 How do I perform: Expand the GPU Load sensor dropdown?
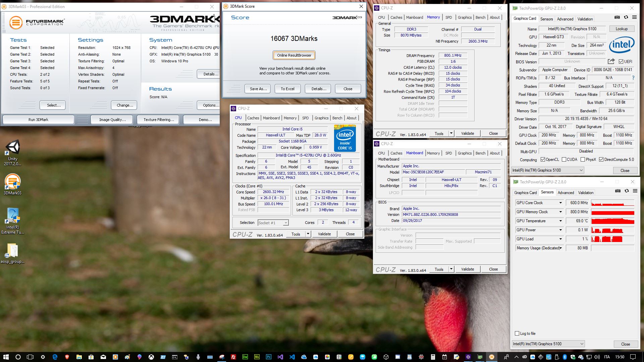click(560, 239)
